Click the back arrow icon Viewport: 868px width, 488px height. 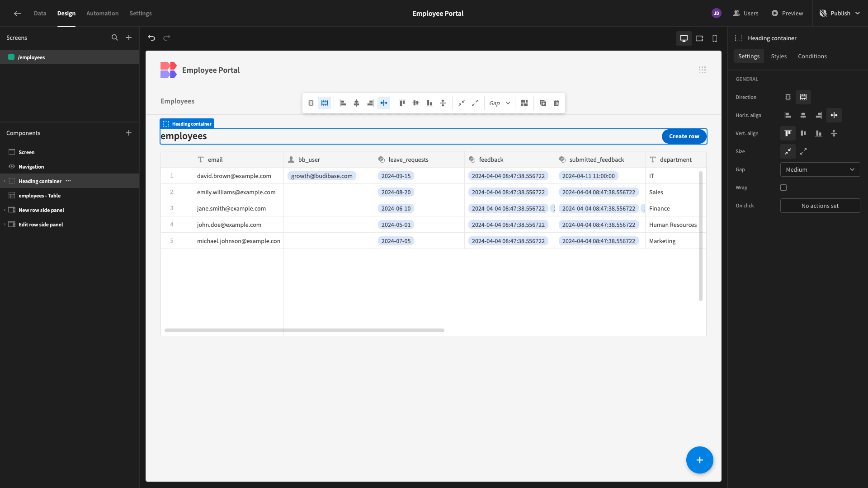[17, 14]
